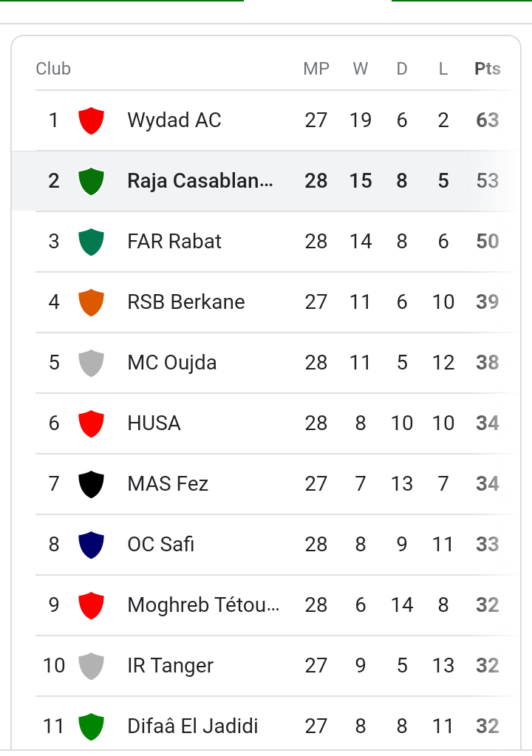Open the RSB Berkane team name link
Viewport: 532px width, 756px height.
coord(186,302)
